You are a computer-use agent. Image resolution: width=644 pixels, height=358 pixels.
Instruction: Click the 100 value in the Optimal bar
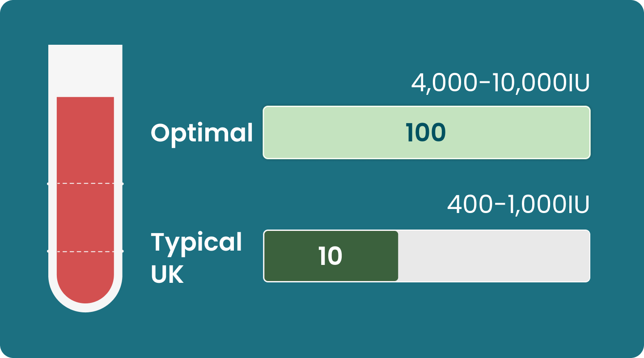click(x=425, y=133)
